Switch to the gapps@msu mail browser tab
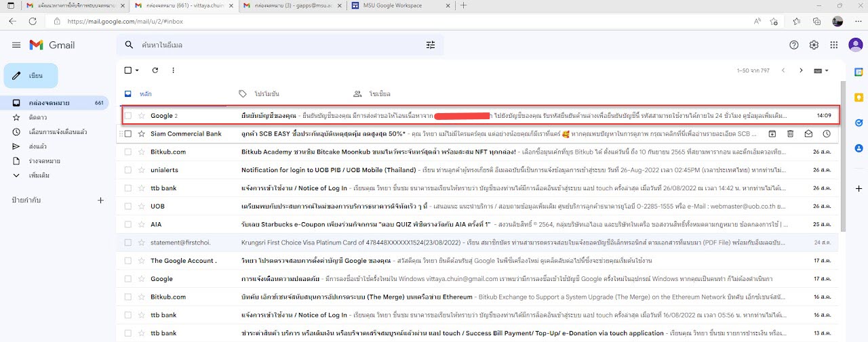Screen dimensions: 868x342 292,5
